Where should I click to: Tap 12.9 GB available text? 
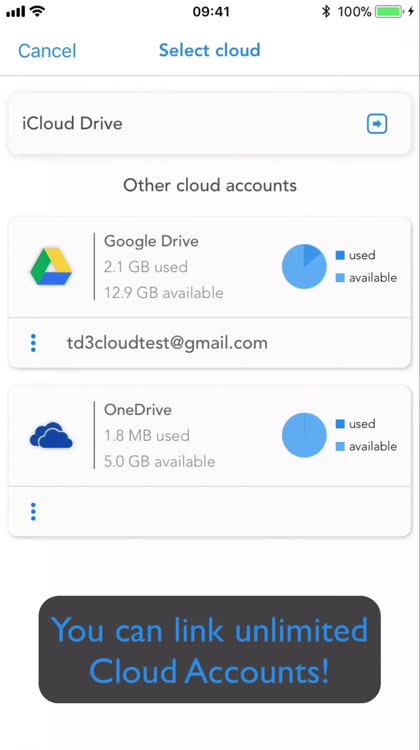click(x=164, y=293)
